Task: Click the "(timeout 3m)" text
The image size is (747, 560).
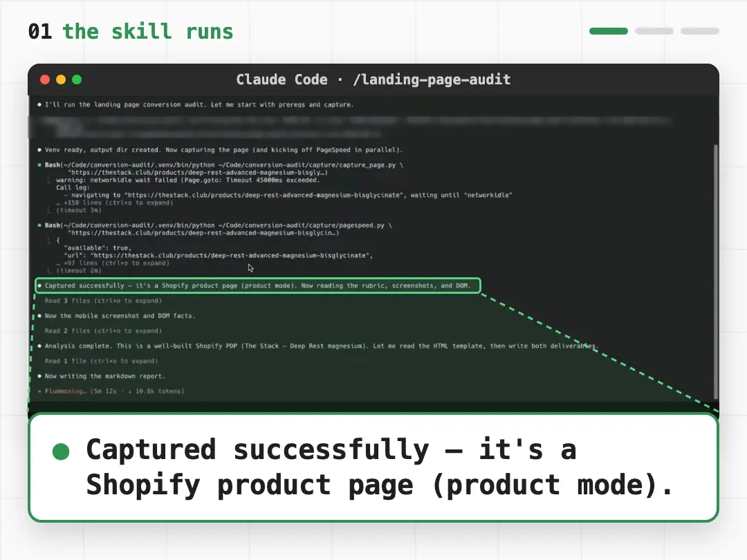Action: click(79, 210)
